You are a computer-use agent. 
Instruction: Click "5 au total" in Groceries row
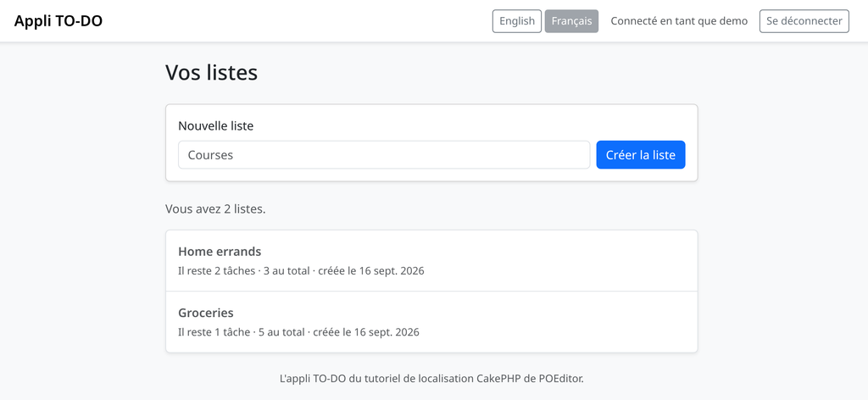pos(281,332)
